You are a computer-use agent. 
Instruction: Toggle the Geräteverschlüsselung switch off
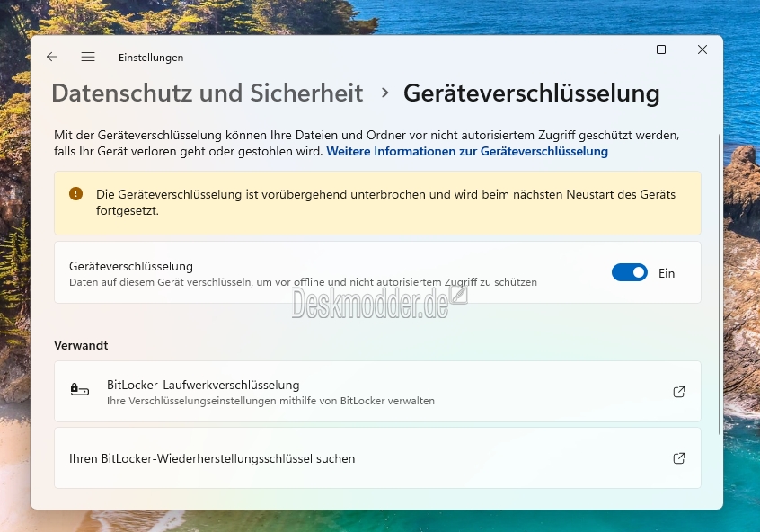click(x=629, y=272)
